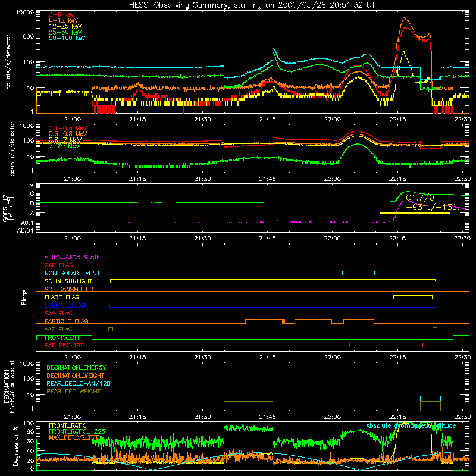Select the SAA_FLAG label

(x=58, y=313)
